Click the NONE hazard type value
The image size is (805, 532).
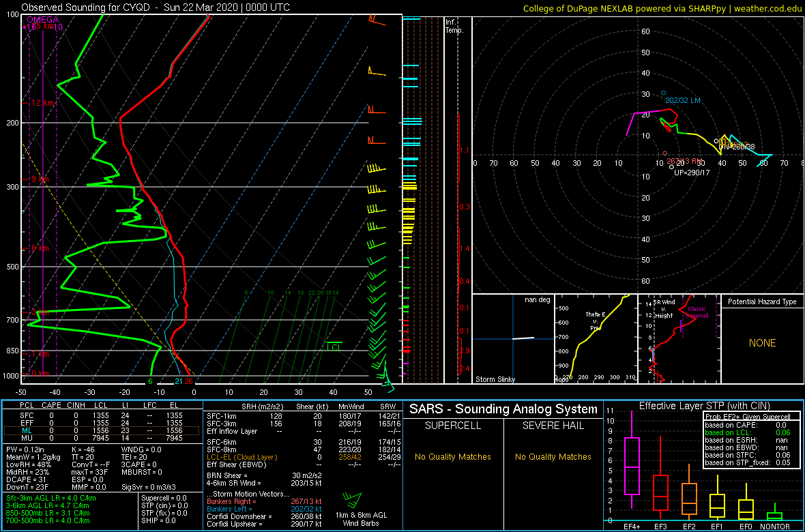pyautogui.click(x=762, y=343)
